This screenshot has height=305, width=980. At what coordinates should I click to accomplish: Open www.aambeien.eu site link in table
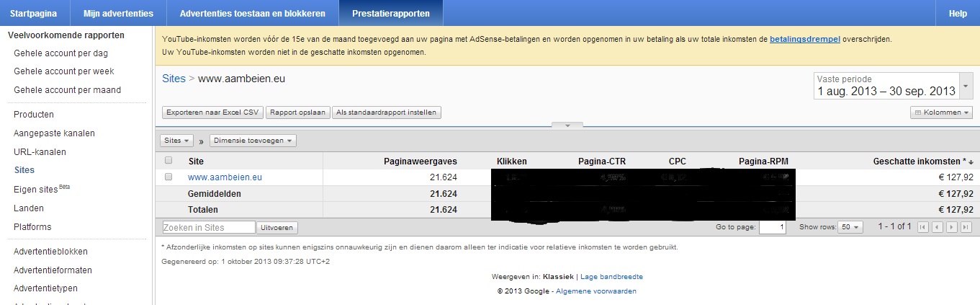(225, 177)
